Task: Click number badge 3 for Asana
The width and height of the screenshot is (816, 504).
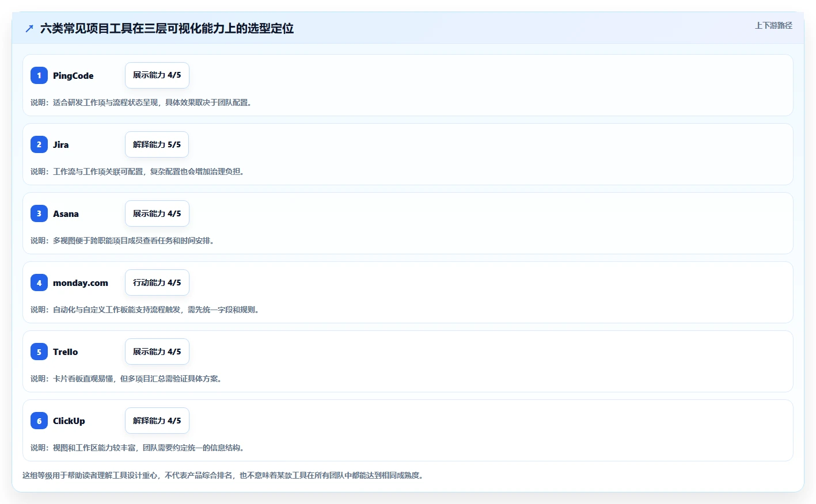Action: [39, 213]
